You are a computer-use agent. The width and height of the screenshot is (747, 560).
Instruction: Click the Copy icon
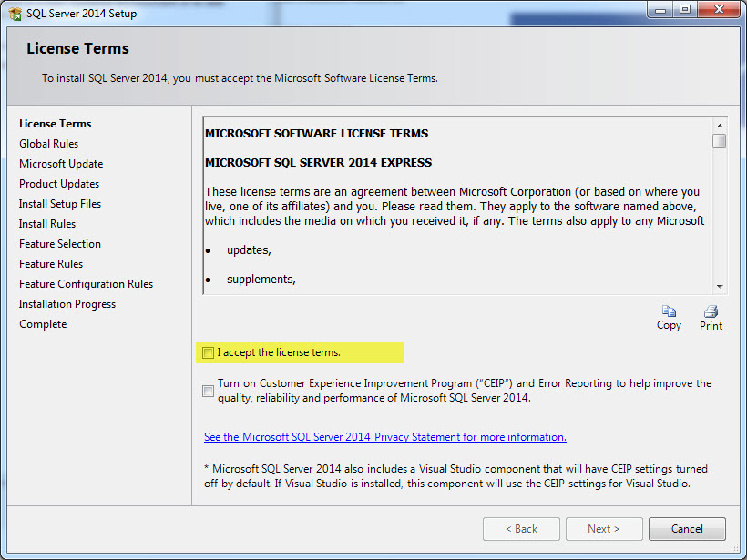click(x=669, y=311)
